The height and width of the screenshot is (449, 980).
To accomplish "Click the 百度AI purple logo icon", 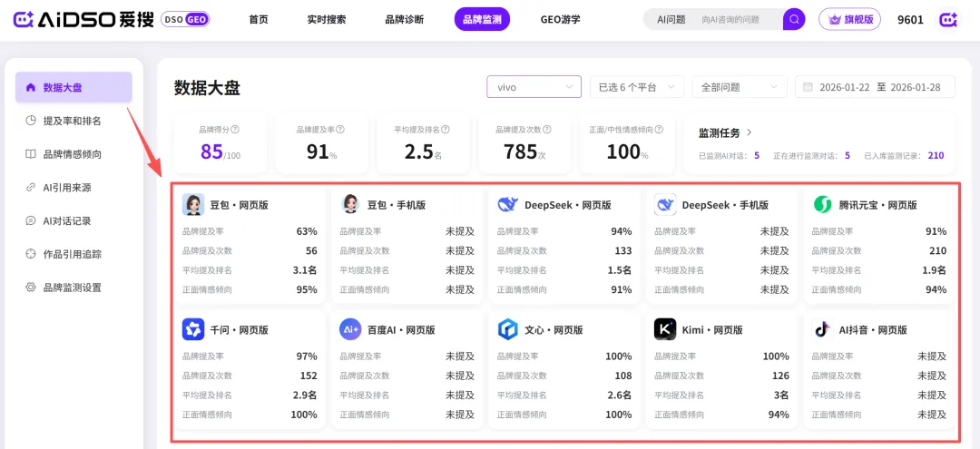I will 350,329.
